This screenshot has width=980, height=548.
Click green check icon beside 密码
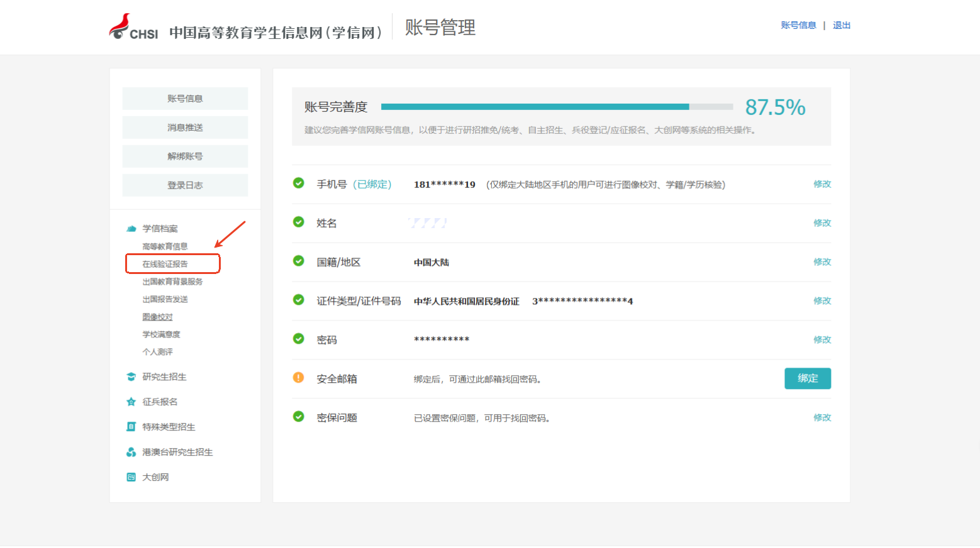(299, 339)
